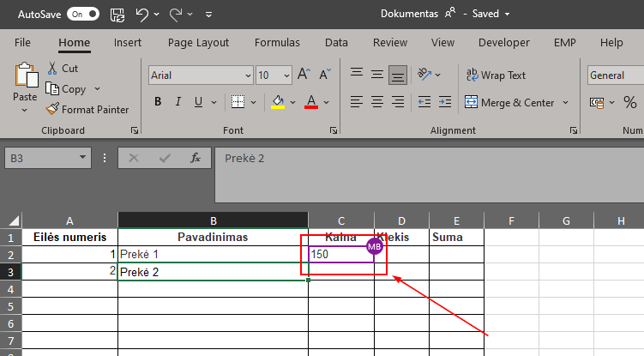The width and height of the screenshot is (644, 356).
Task: Open Customize Quick Access Toolbar menu
Action: (208, 15)
